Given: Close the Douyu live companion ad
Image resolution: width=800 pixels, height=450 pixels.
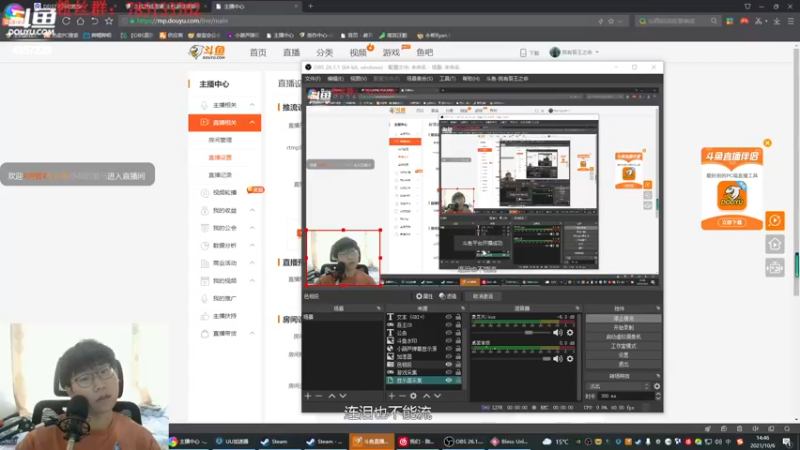Looking at the screenshot, I should coord(767,143).
